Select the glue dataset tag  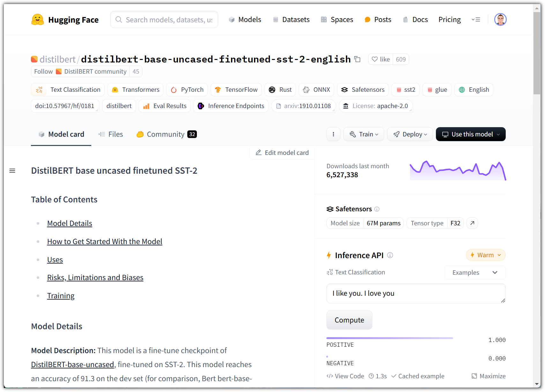[x=437, y=90]
